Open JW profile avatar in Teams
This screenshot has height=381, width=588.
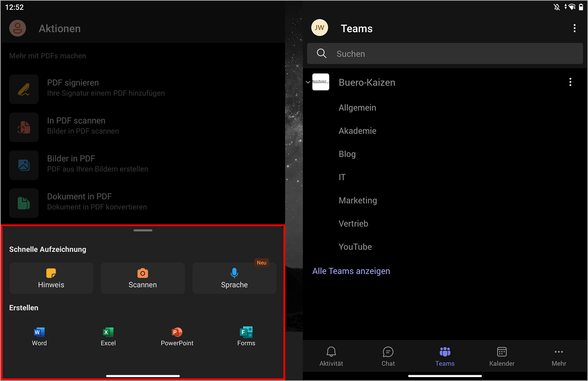coord(319,27)
